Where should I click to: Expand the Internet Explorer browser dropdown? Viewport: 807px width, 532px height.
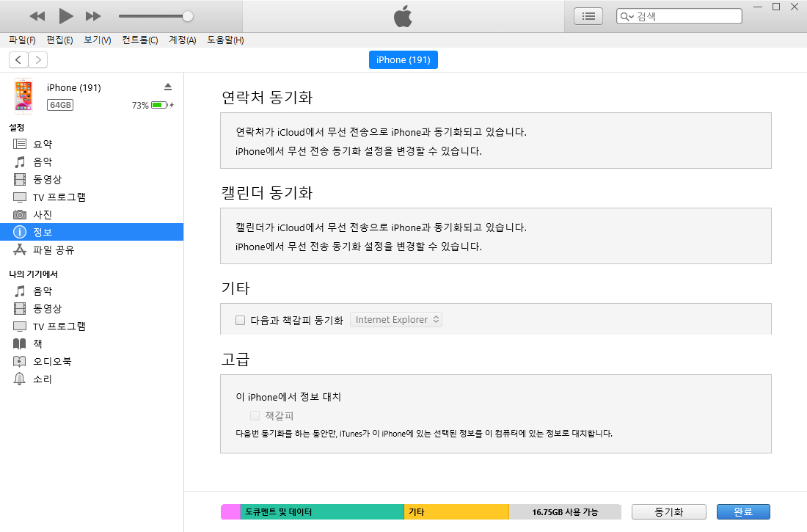397,320
